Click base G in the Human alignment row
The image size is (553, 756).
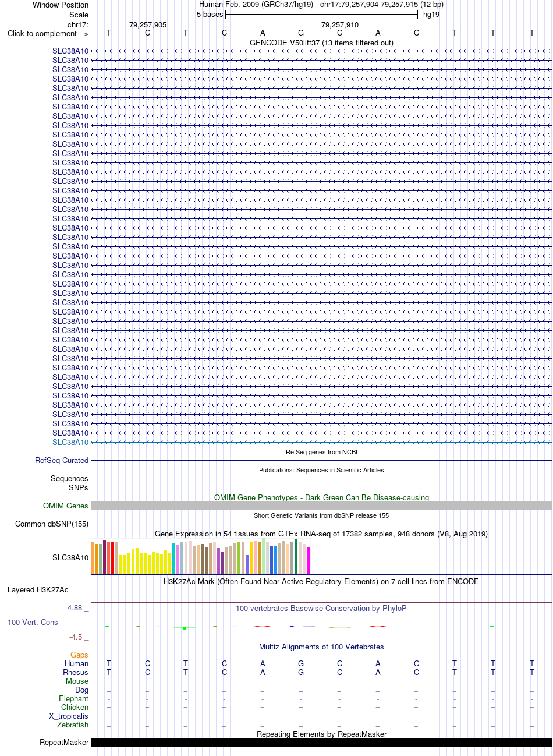click(x=301, y=663)
